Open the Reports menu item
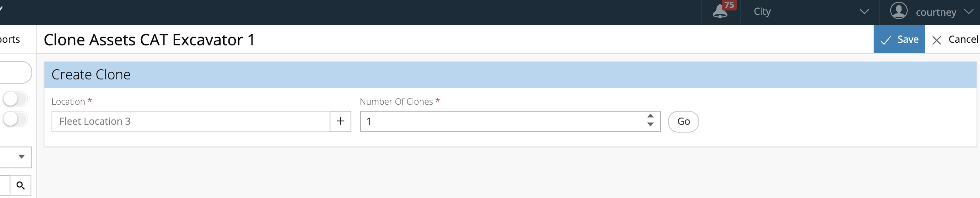The width and height of the screenshot is (980, 198). [10, 39]
